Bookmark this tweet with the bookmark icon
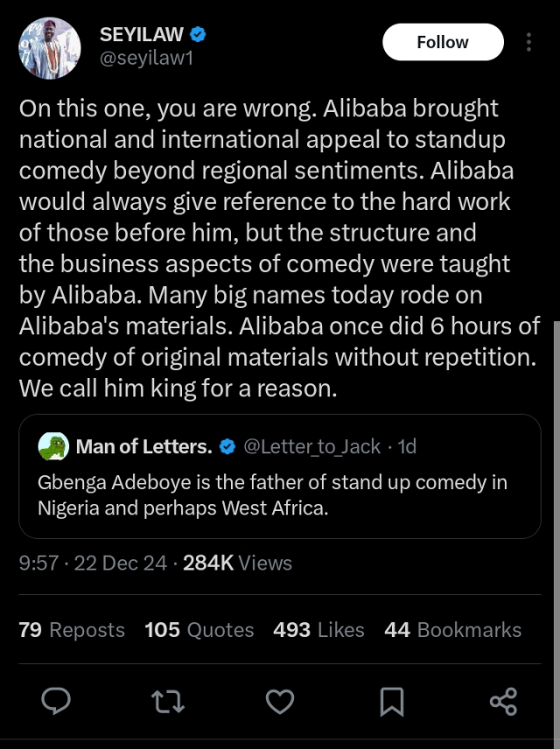Viewport: 560px width, 749px height. pos(391,700)
